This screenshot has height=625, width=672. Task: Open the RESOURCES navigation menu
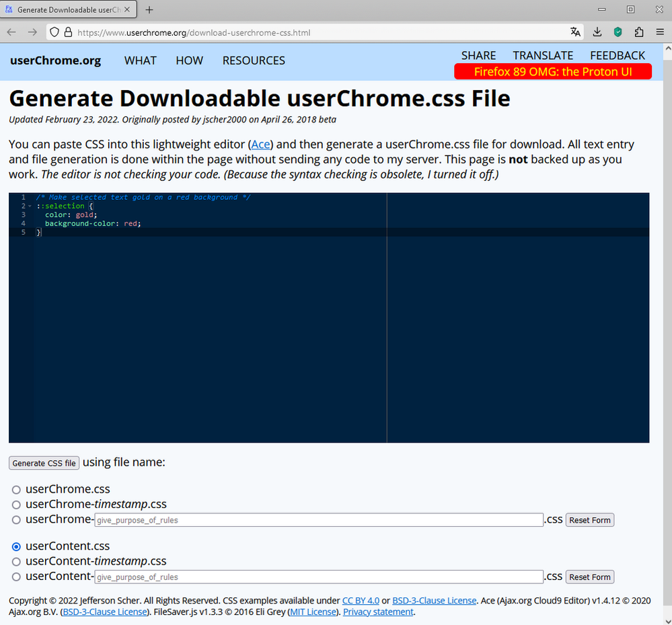click(254, 61)
